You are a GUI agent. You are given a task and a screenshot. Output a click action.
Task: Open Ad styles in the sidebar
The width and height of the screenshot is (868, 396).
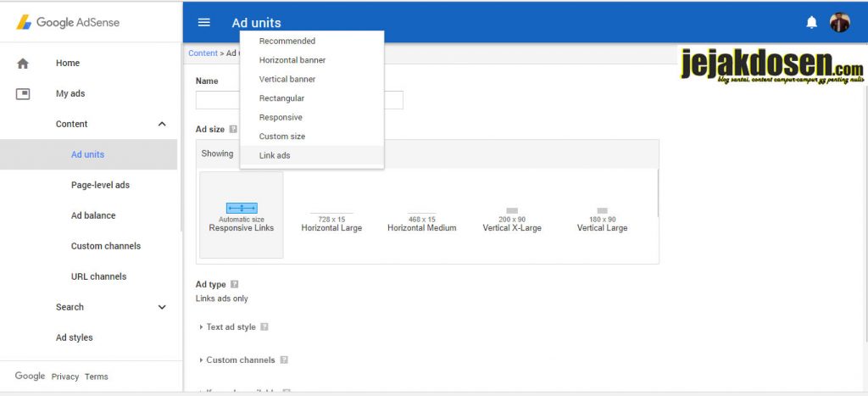pos(75,337)
